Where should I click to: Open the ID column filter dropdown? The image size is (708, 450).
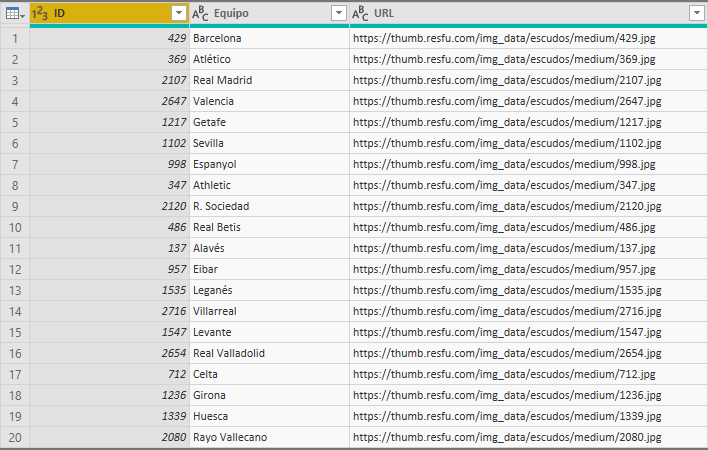[x=179, y=14]
